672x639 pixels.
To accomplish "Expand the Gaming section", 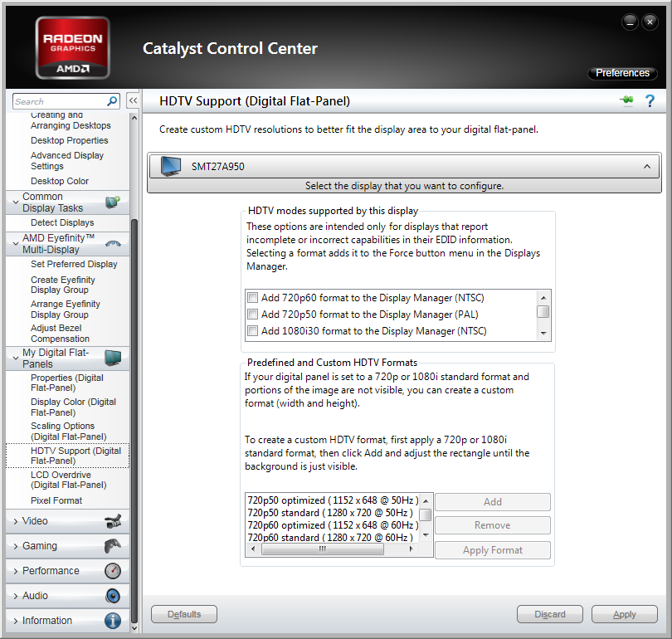I will [16, 546].
